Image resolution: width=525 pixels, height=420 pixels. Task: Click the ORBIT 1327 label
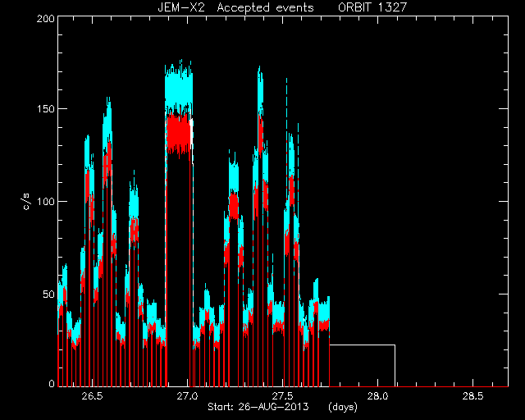[x=372, y=7]
